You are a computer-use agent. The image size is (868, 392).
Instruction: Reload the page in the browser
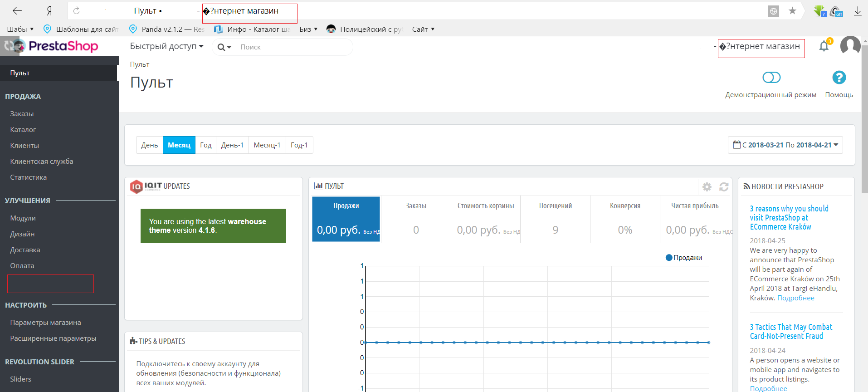coord(77,10)
